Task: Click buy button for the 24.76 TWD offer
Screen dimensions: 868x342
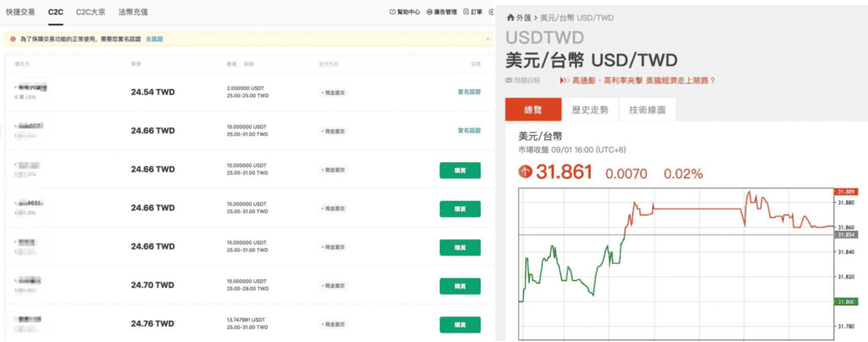Action: pyautogui.click(x=460, y=325)
